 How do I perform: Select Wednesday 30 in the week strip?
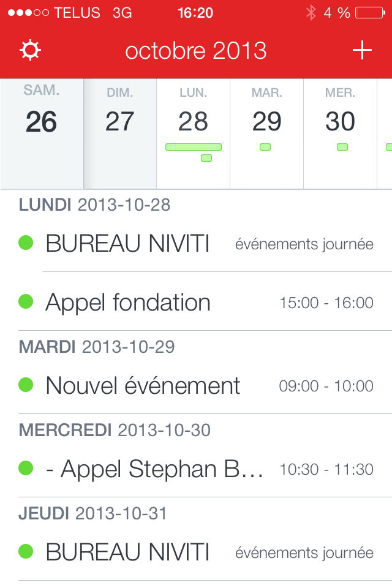pyautogui.click(x=340, y=134)
